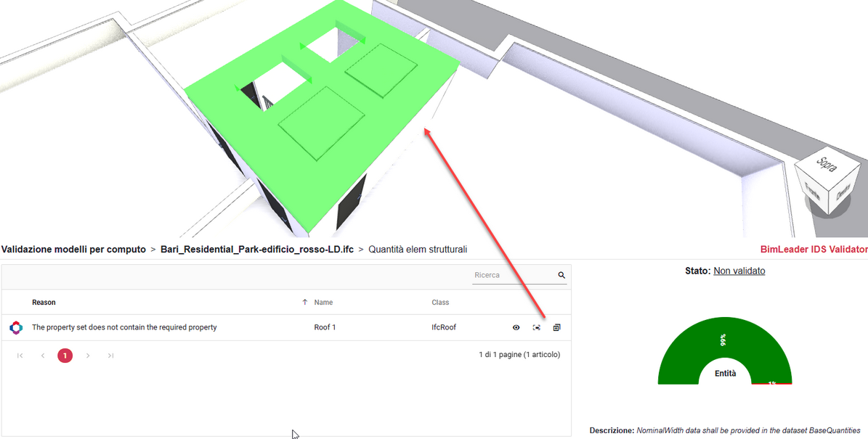
Task: Open Bari_Residential_Park IFC file breadcrumb
Action: pyautogui.click(x=256, y=250)
